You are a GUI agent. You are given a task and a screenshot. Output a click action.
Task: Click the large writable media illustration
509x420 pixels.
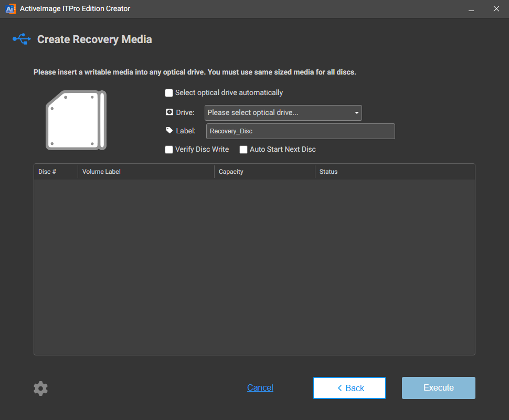coord(76,120)
